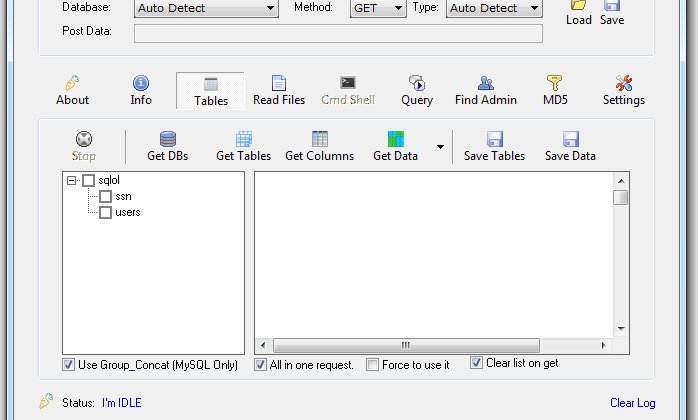This screenshot has height=420, width=698.
Task: Open the Method GET dropdown
Action: (378, 8)
